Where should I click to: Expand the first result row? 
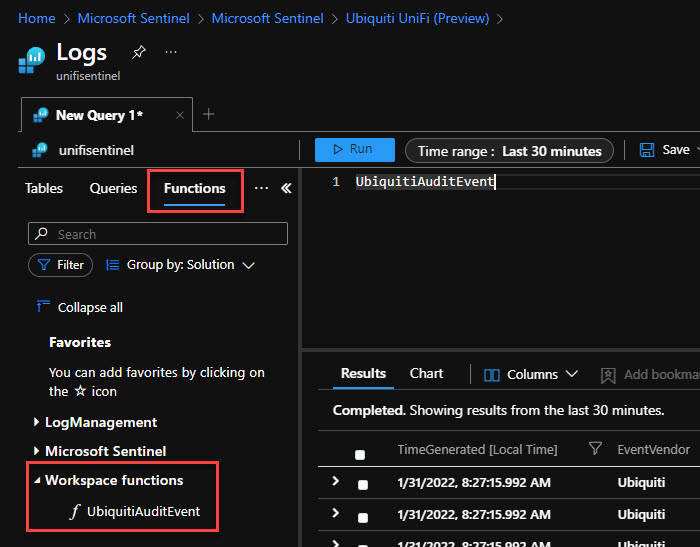(x=336, y=481)
